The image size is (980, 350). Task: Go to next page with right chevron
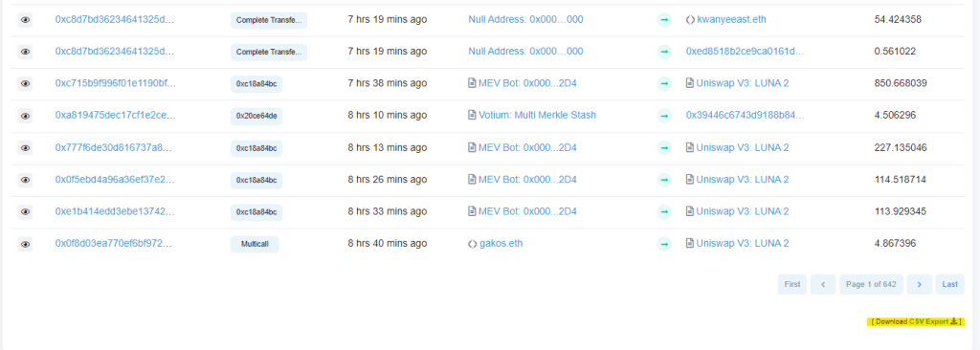click(920, 284)
